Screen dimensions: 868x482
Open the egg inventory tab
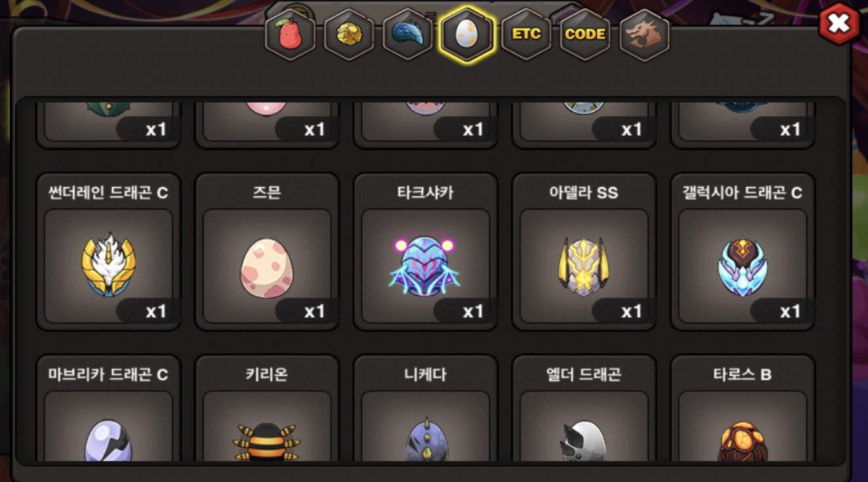coord(466,35)
